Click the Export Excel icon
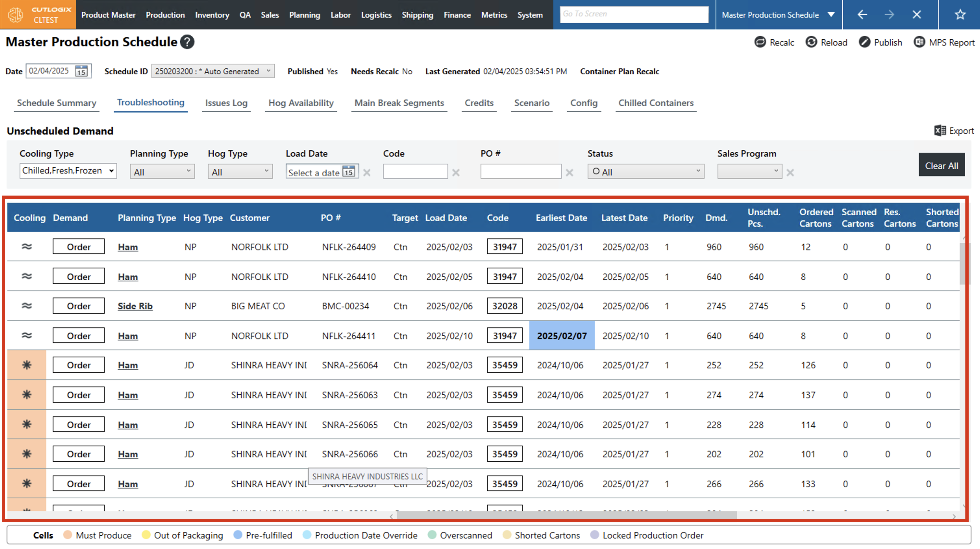Viewport: 980px width, 549px height. (940, 131)
